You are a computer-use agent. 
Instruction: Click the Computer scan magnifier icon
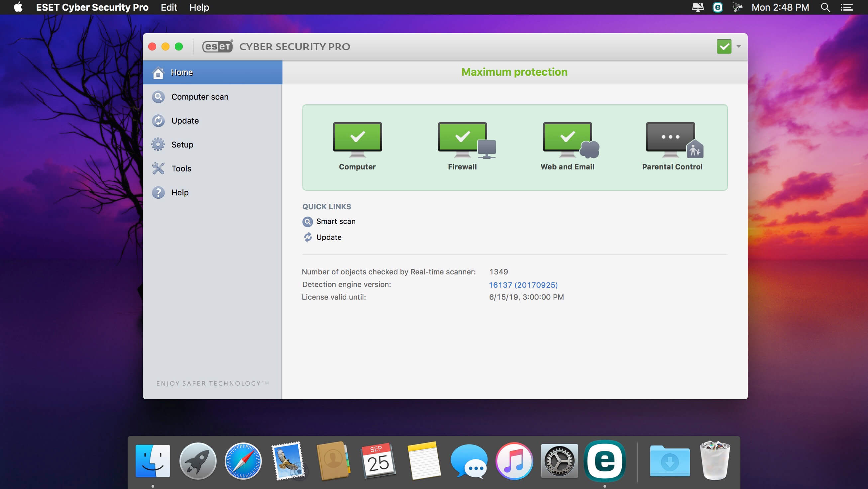click(158, 97)
